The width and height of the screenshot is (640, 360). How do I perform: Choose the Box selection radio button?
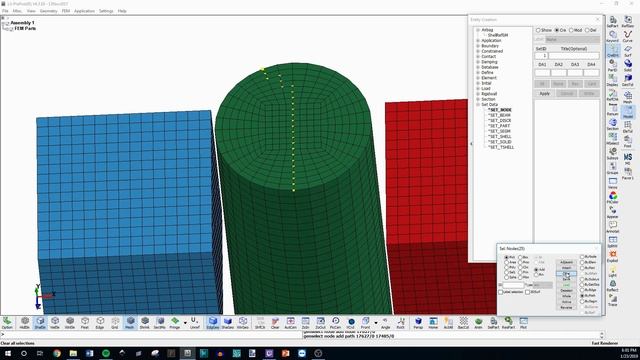coord(520,257)
